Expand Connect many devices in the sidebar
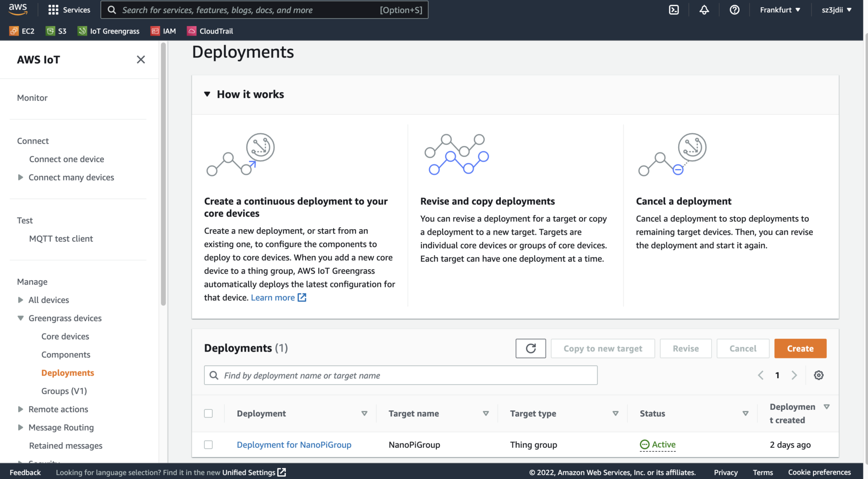Image resolution: width=868 pixels, height=479 pixels. pyautogui.click(x=20, y=177)
